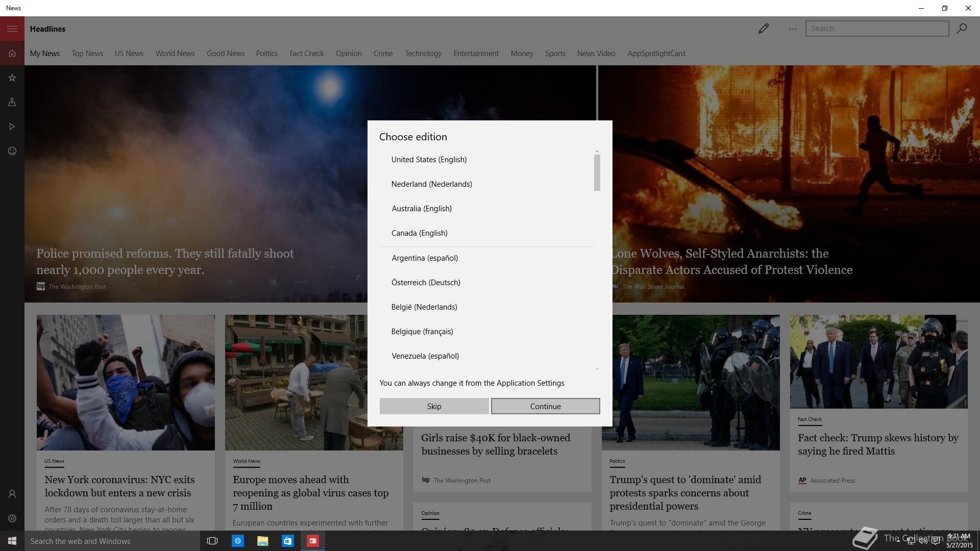Open the Fact Check tab
This screenshot has height=551, width=980.
tap(307, 54)
